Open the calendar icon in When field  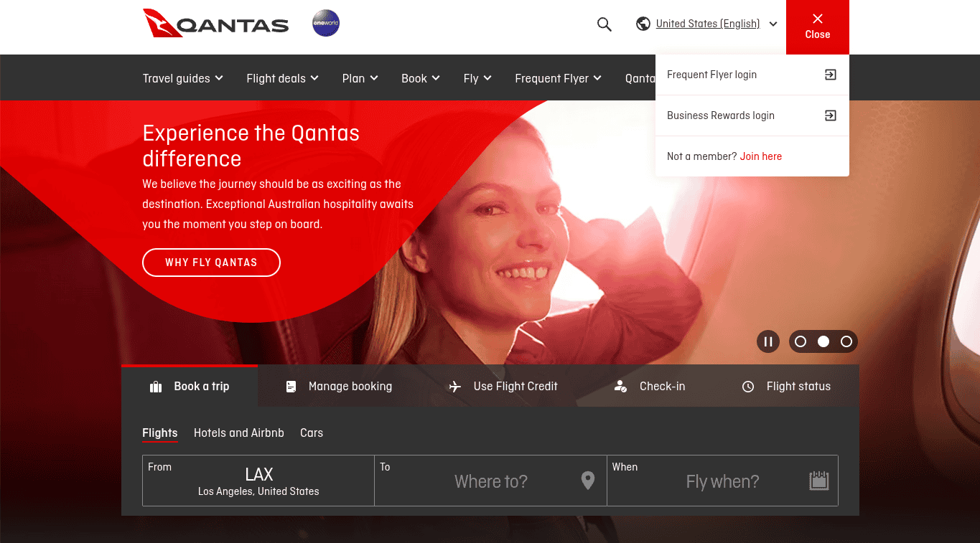819,481
